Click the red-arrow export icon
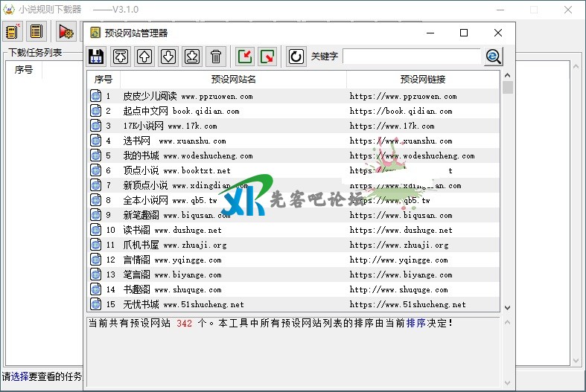 [267, 57]
